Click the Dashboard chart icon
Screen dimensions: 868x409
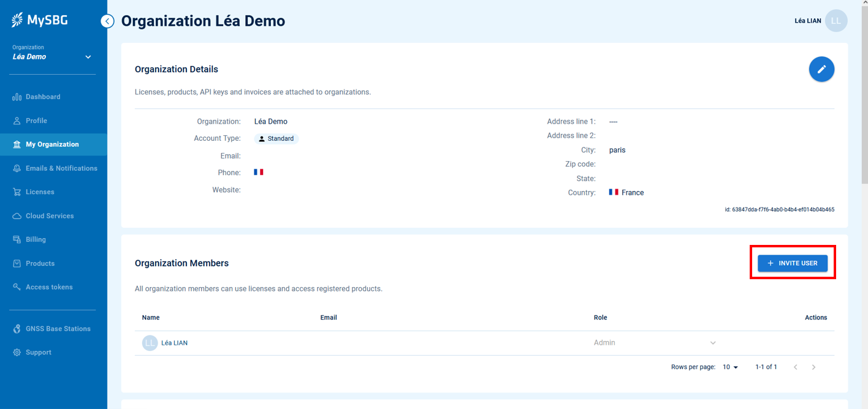point(17,97)
